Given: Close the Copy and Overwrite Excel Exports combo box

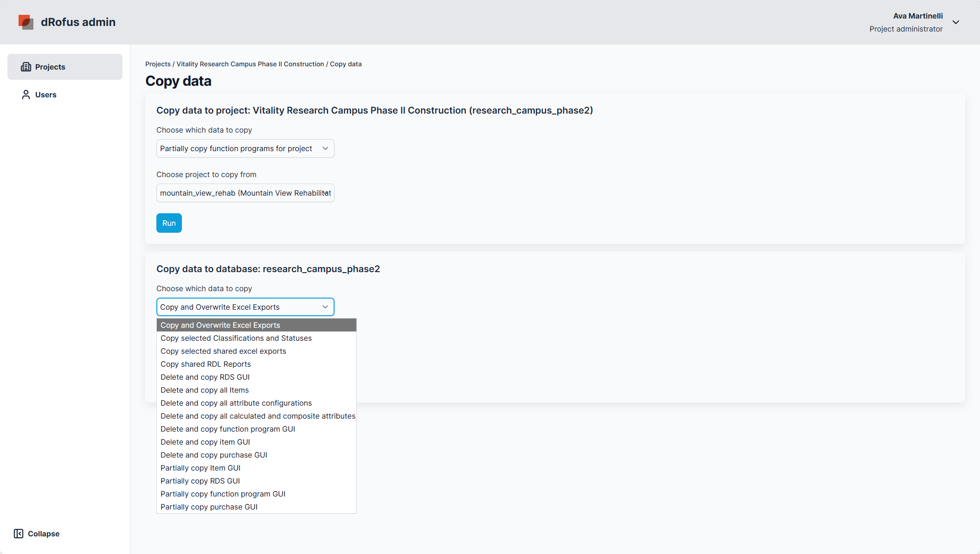Looking at the screenshot, I should point(245,307).
